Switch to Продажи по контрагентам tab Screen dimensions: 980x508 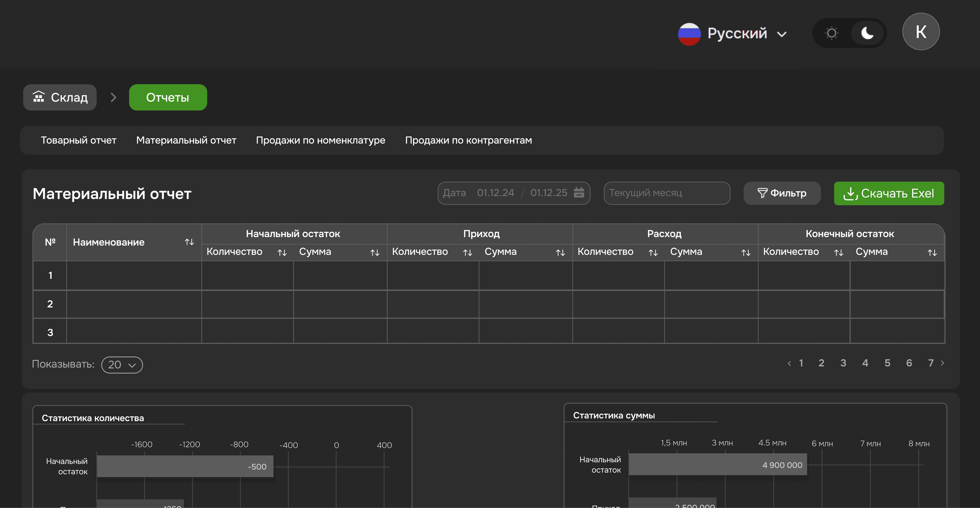468,140
